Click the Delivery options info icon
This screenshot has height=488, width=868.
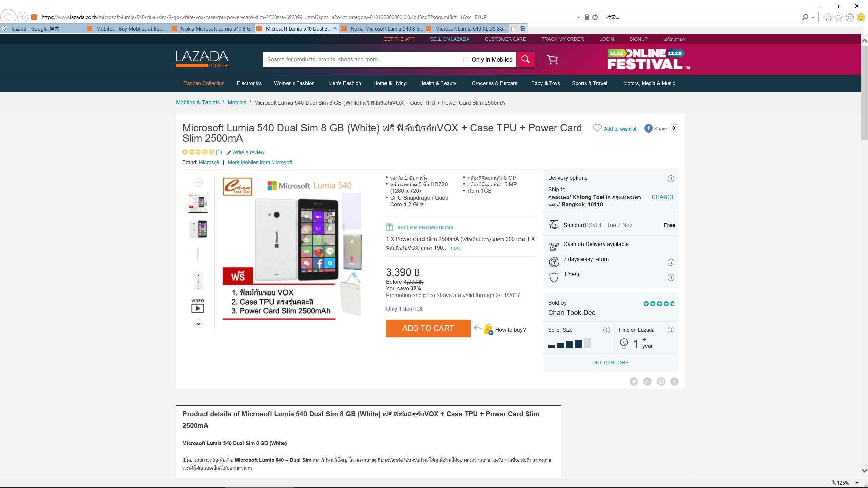(671, 179)
